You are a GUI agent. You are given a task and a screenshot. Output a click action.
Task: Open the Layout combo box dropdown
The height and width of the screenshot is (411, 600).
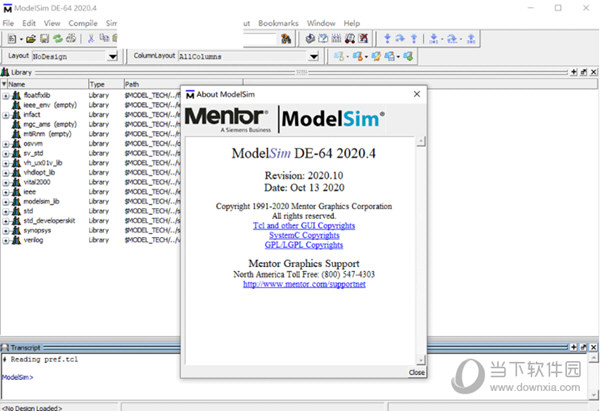(x=112, y=57)
